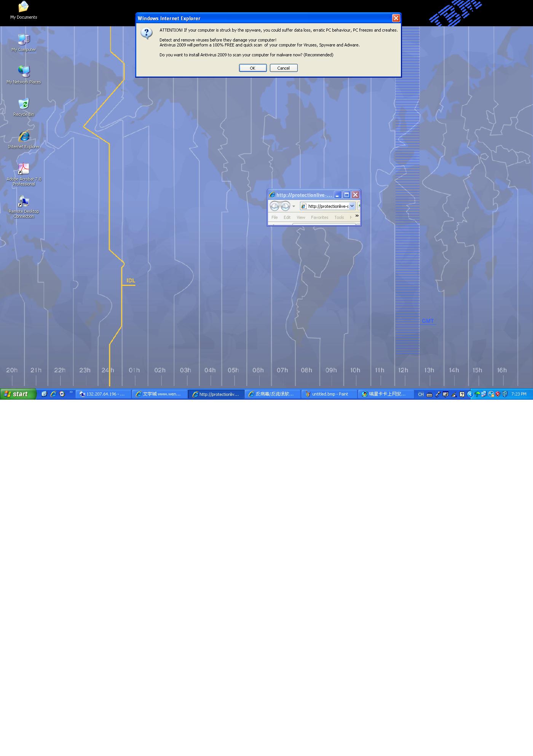Click the language bar handwriting pen icon
Screen dimensions: 533x756
pyautogui.click(x=454, y=394)
